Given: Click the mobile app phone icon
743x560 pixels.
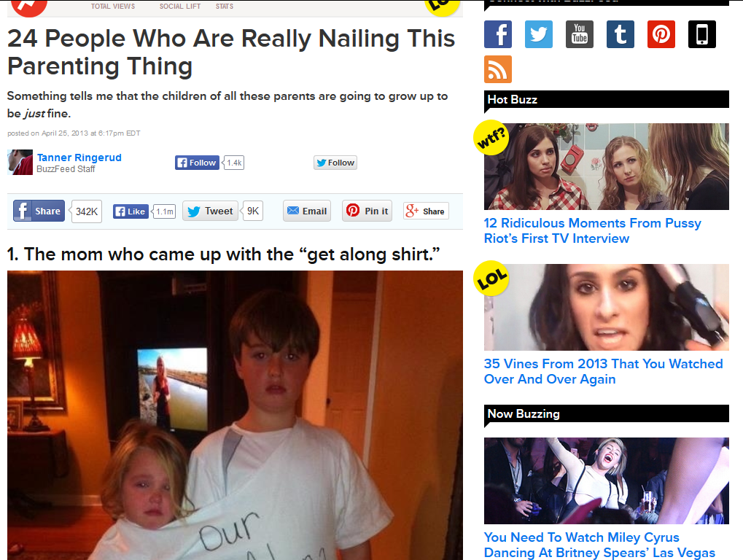Looking at the screenshot, I should pos(701,34).
